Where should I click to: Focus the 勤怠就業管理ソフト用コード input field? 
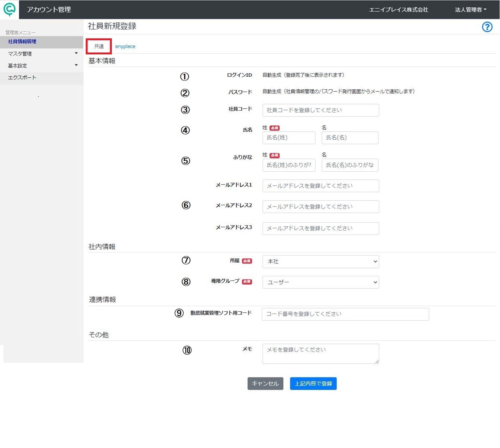click(345, 314)
